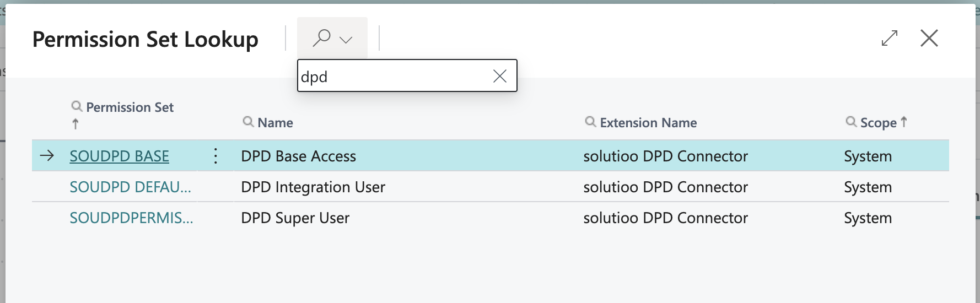The height and width of the screenshot is (303, 980).
Task: Sort by the Permission Set column header
Action: [x=130, y=107]
